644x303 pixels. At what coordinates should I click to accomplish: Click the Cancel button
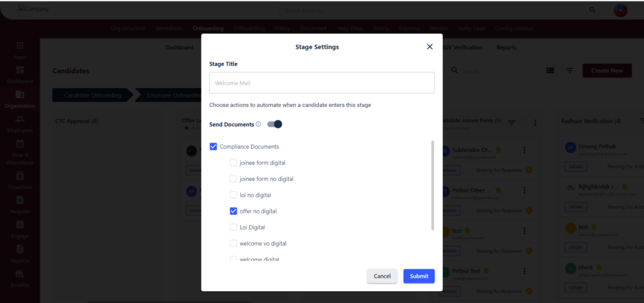point(382,277)
